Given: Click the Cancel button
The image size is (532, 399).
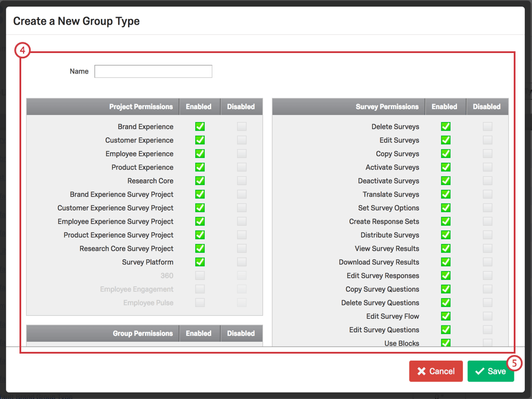Looking at the screenshot, I should tap(436, 371).
